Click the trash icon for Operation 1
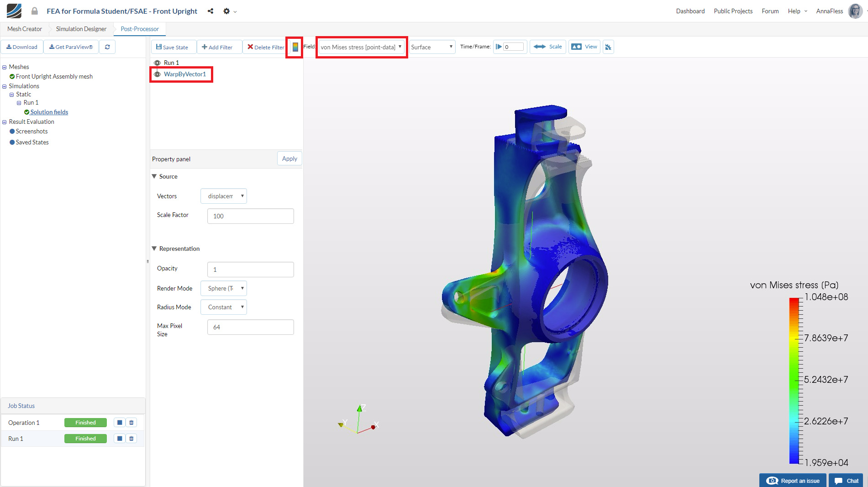 coord(132,423)
